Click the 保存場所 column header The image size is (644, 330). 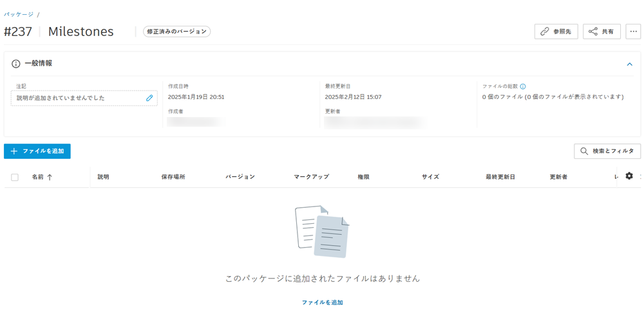coord(173,177)
